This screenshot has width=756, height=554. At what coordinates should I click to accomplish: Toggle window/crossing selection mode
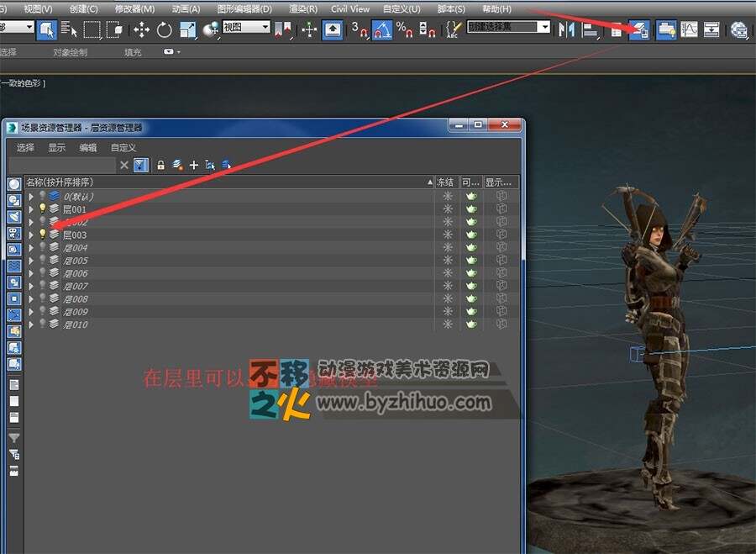(x=115, y=30)
